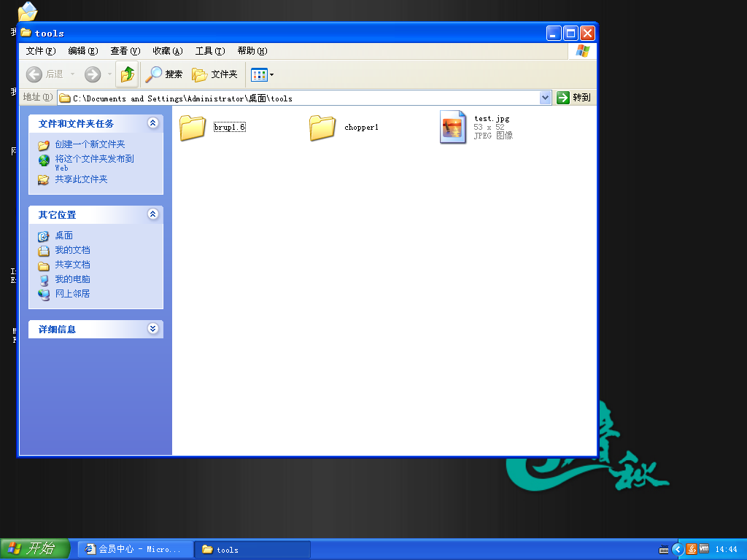Viewport: 747px width, 560px height.
Task: Open the 开始 Start menu
Action: (35, 549)
